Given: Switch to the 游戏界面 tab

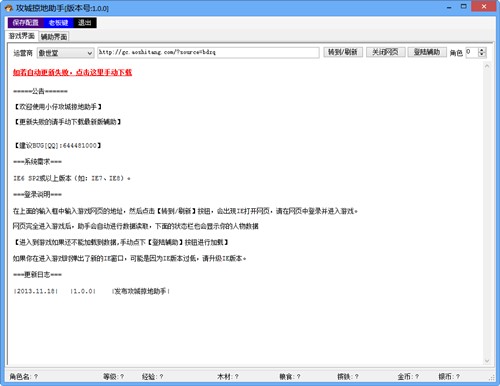Looking at the screenshot, I should pyautogui.click(x=22, y=36).
